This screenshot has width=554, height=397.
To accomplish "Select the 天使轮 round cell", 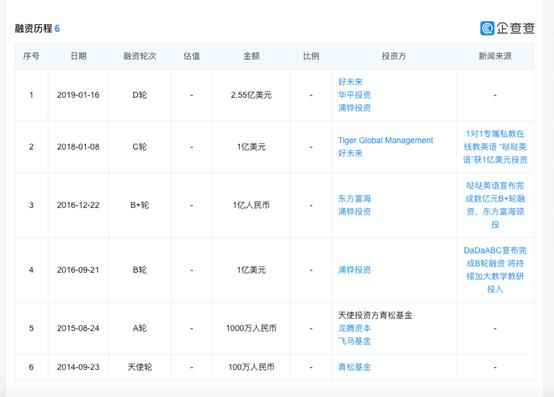I will coord(140,367).
